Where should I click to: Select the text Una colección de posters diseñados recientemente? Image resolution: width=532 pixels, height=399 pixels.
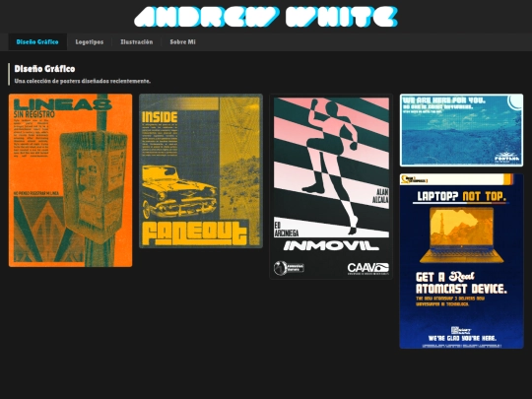(x=83, y=81)
